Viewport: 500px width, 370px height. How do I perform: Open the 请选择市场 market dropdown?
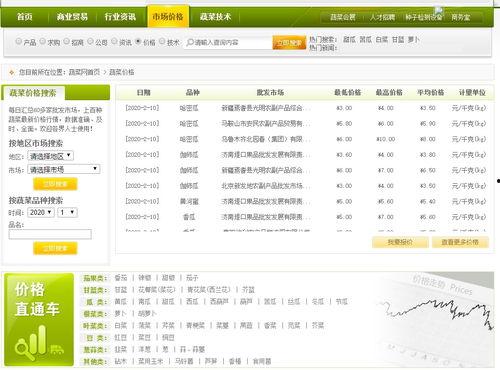pos(63,169)
